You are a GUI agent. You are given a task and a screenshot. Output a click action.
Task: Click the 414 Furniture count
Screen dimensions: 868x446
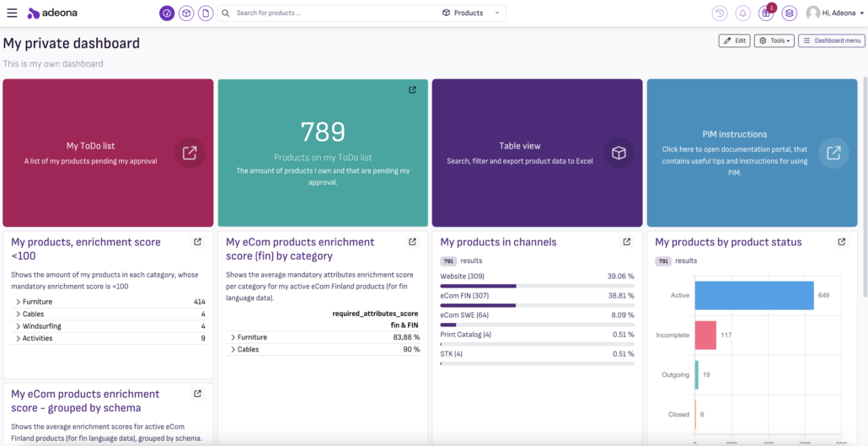(x=199, y=302)
